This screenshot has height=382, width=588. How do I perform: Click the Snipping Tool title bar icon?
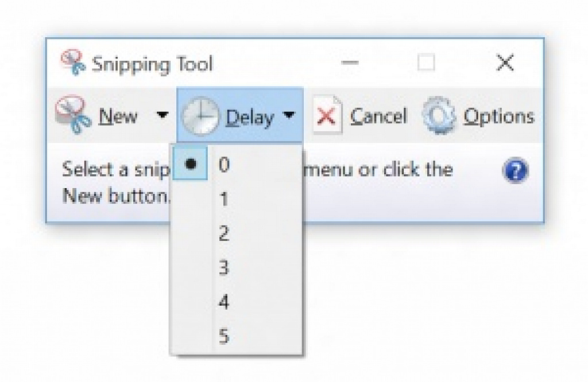coord(73,62)
